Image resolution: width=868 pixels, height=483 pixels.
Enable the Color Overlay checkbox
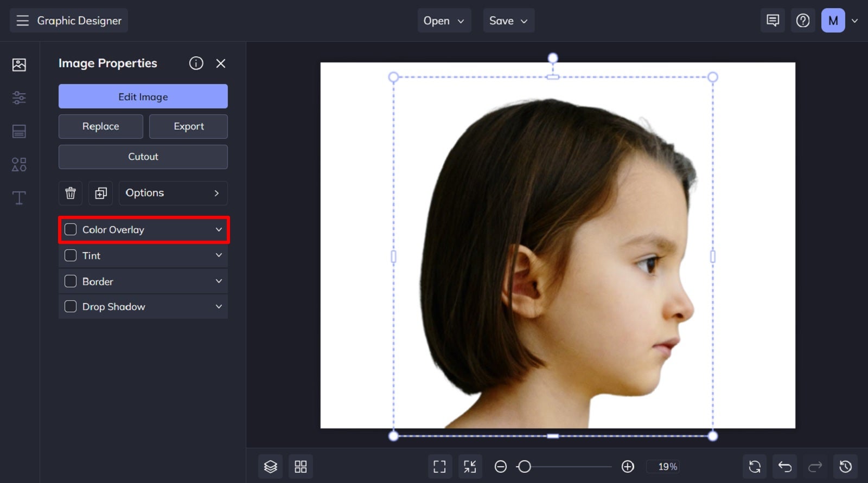(71, 229)
